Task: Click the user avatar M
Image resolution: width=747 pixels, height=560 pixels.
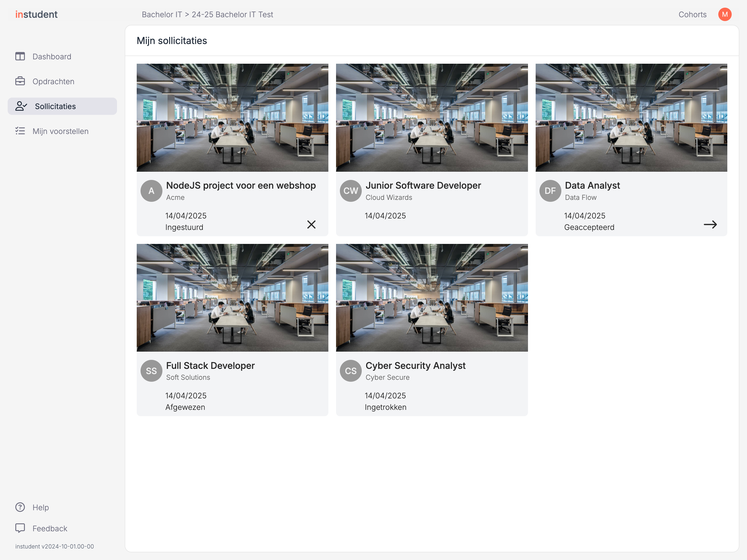Action: coord(725,14)
